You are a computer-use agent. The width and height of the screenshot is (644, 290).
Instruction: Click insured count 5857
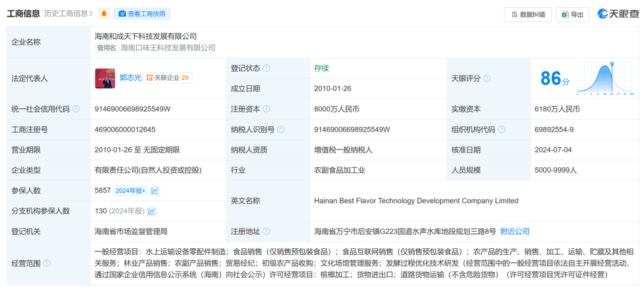[103, 191]
